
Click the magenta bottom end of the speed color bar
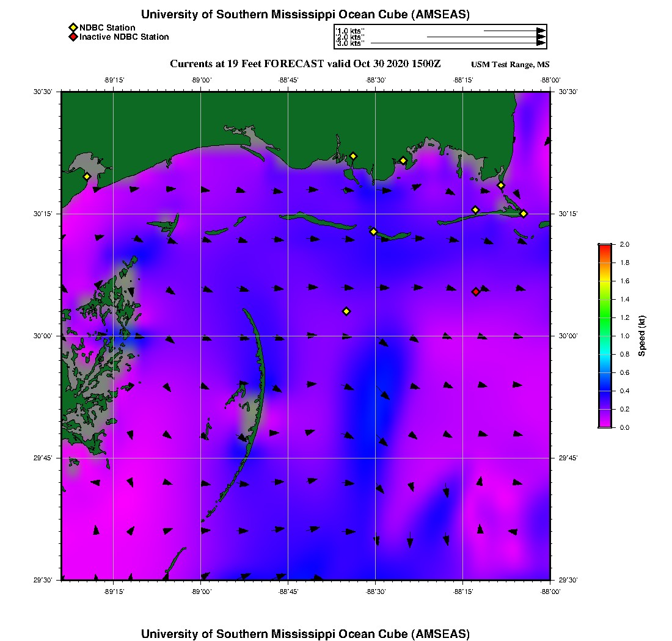pos(604,425)
